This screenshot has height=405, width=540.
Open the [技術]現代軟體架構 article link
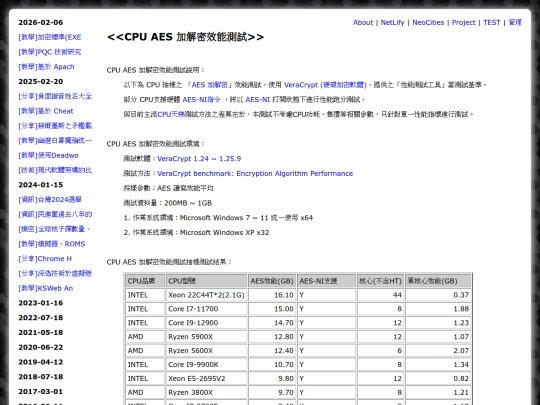(x=55, y=170)
